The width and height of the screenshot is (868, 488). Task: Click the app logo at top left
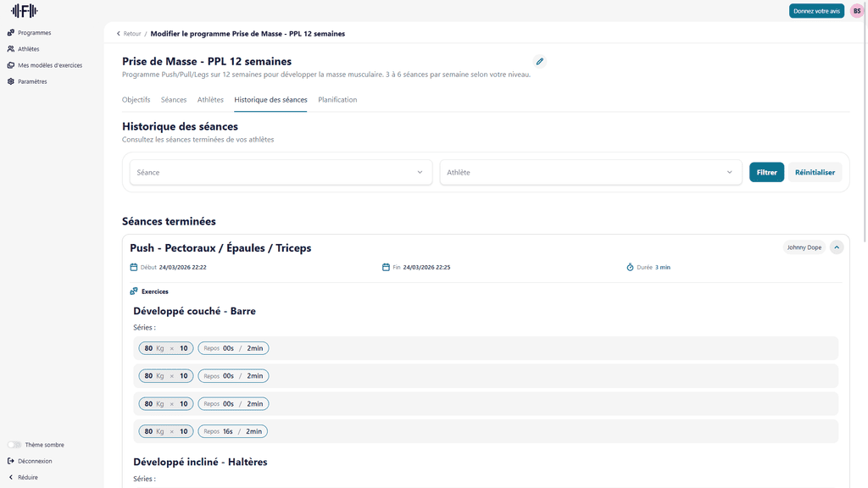click(24, 11)
